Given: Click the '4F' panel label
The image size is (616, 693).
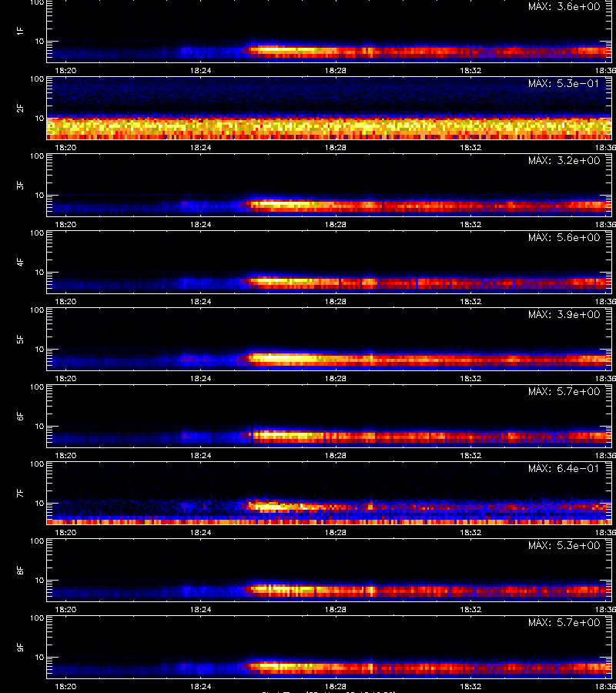Looking at the screenshot, I should (x=20, y=262).
